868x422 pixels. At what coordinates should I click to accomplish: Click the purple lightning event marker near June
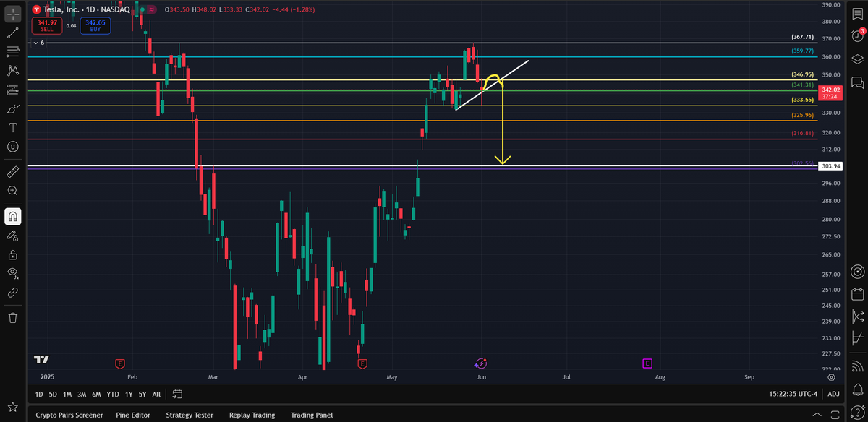[480, 363]
